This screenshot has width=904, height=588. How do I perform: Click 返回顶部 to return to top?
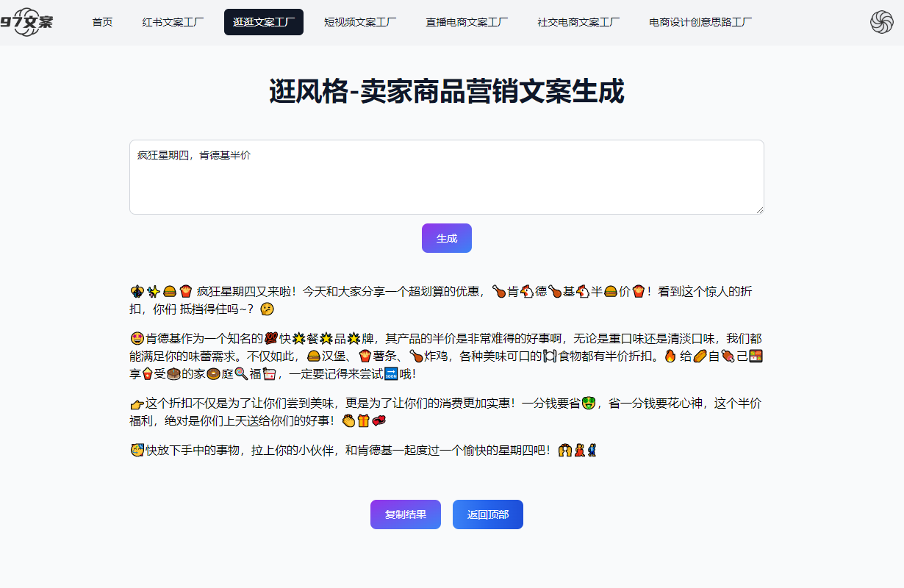487,514
